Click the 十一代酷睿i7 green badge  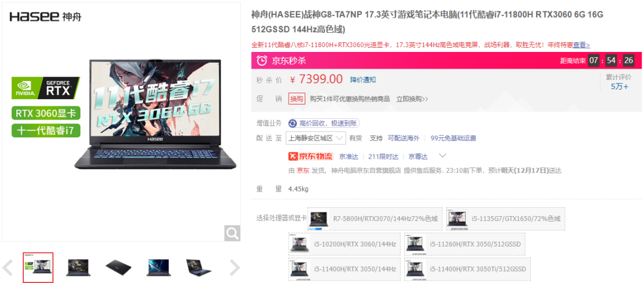[x=45, y=130]
